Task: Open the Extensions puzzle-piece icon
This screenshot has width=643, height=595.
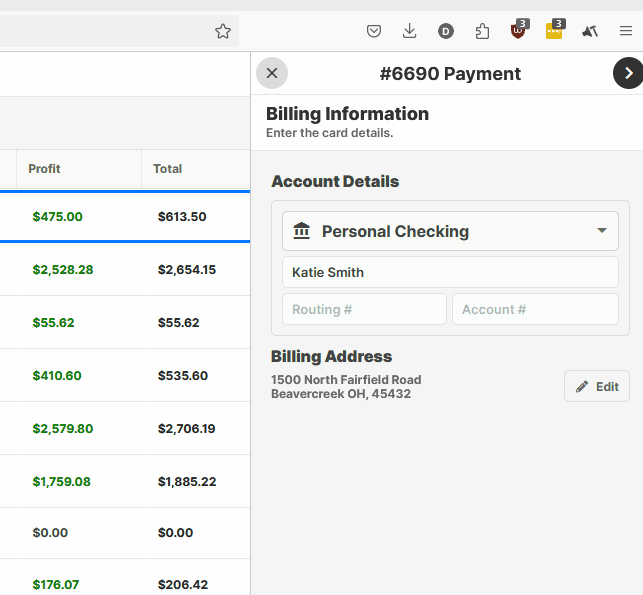Action: click(482, 31)
